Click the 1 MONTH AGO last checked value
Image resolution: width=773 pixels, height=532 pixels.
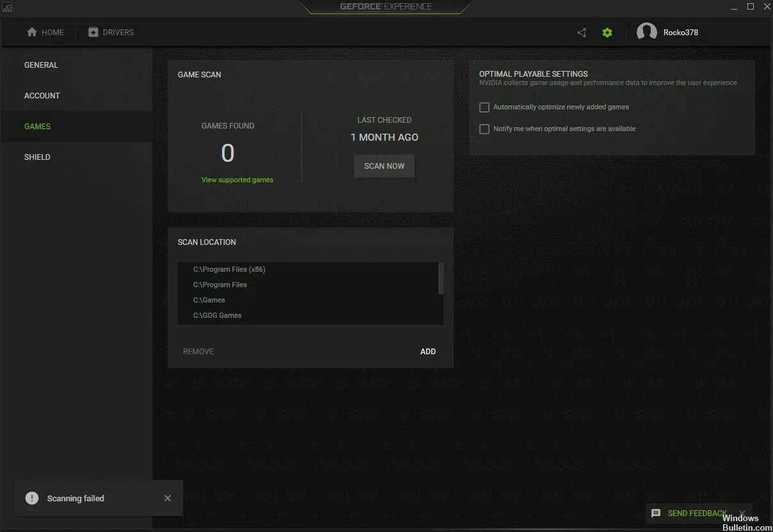(x=385, y=137)
